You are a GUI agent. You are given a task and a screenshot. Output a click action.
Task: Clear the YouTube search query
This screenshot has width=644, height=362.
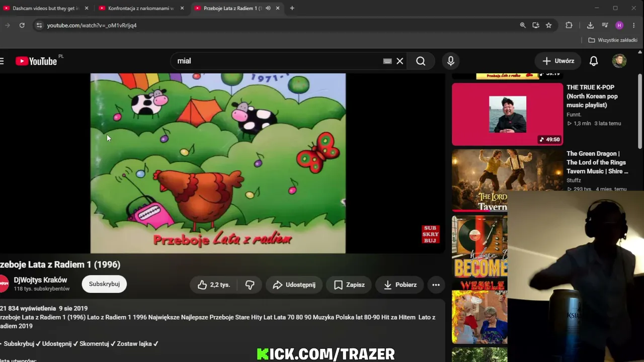[400, 61]
